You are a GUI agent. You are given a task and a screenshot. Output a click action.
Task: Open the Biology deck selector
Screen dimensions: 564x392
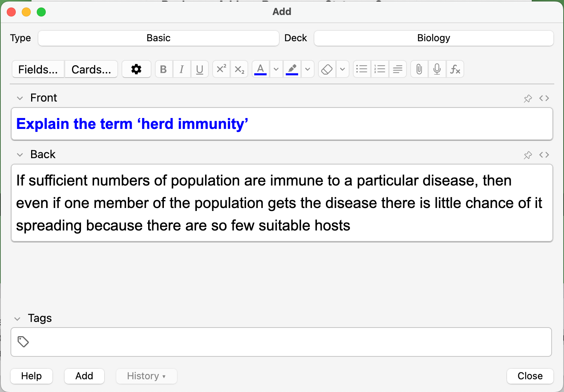pos(433,38)
